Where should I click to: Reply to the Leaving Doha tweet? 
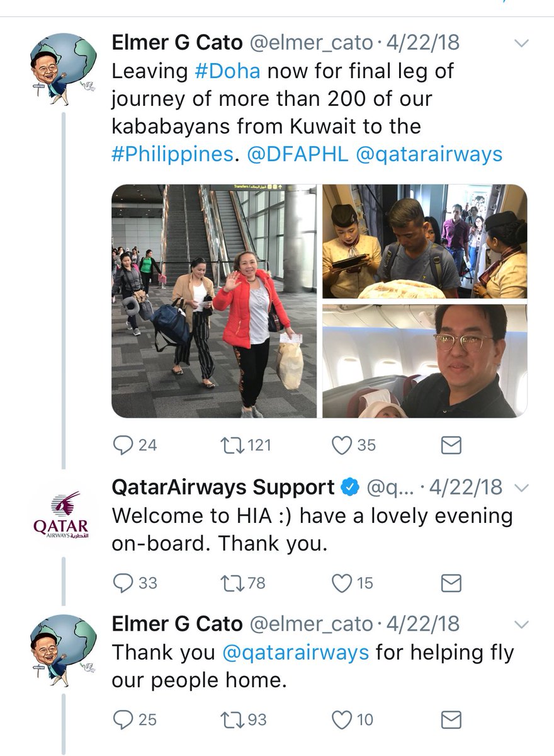click(122, 445)
